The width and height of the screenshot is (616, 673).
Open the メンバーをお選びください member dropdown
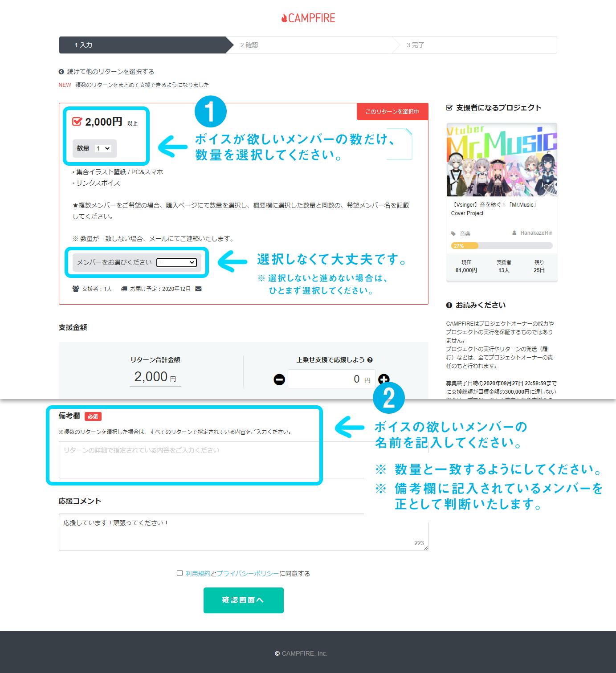pos(176,262)
